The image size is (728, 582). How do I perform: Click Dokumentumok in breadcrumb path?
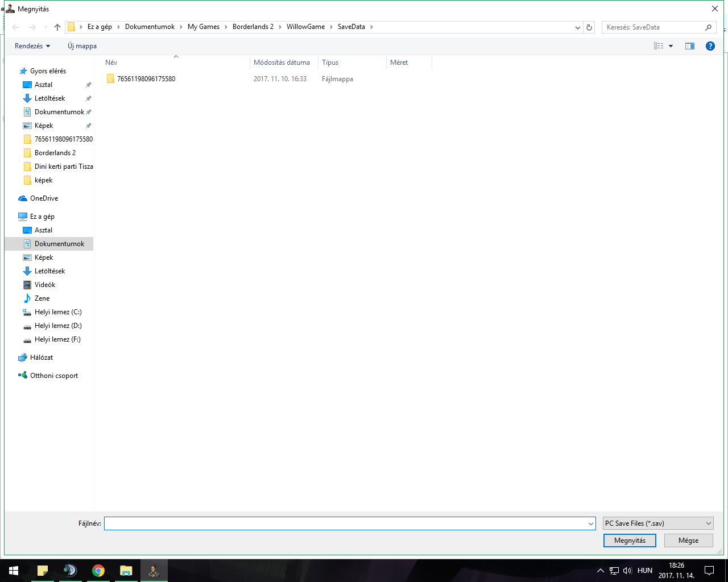tap(150, 27)
